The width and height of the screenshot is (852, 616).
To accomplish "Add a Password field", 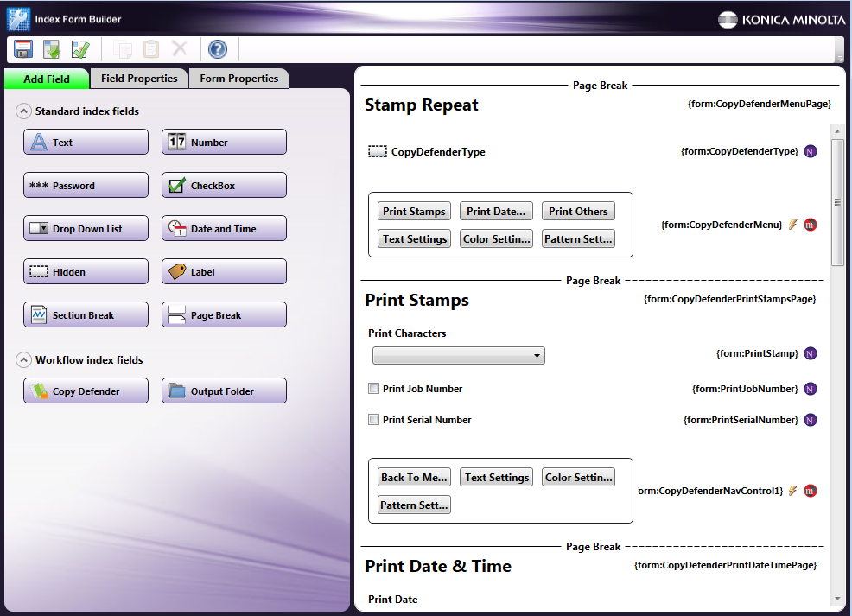I will click(x=86, y=185).
